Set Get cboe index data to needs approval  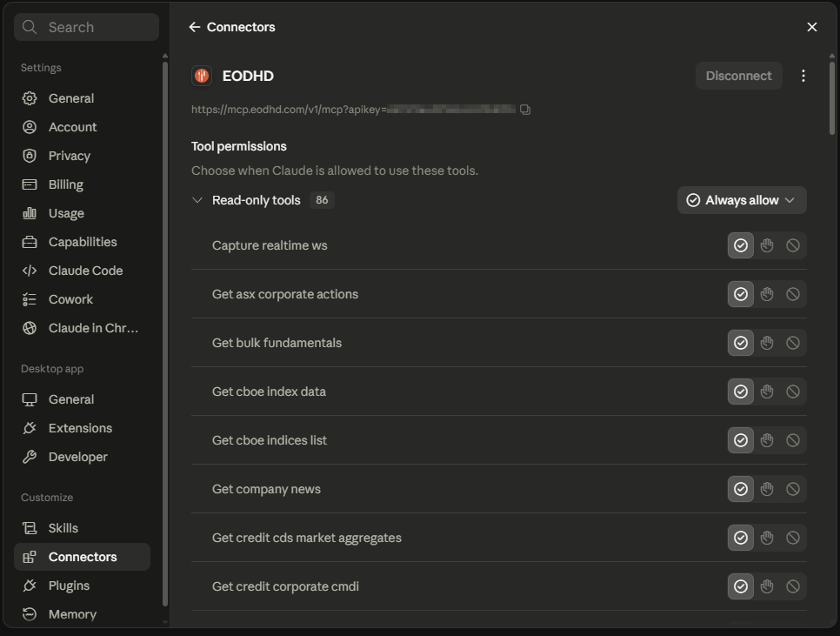pyautogui.click(x=767, y=392)
